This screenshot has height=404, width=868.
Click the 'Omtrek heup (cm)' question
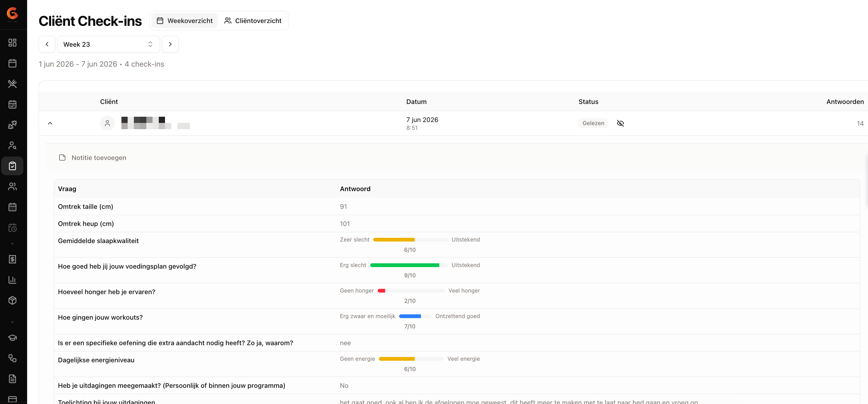tap(86, 224)
